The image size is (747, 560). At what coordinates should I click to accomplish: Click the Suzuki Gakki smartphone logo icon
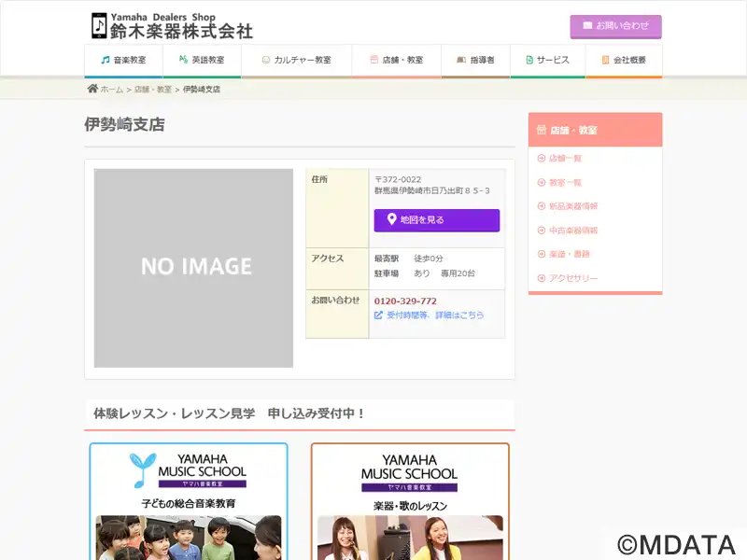(99, 25)
